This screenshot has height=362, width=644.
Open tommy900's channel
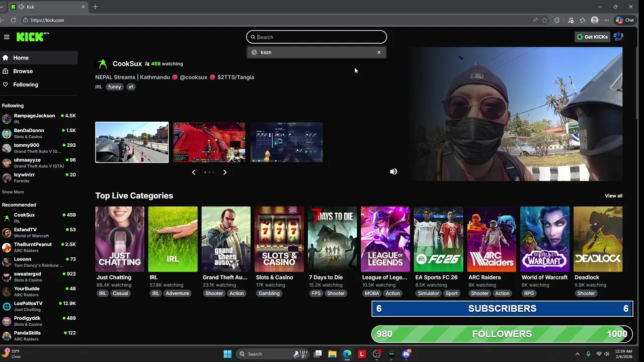point(39,148)
